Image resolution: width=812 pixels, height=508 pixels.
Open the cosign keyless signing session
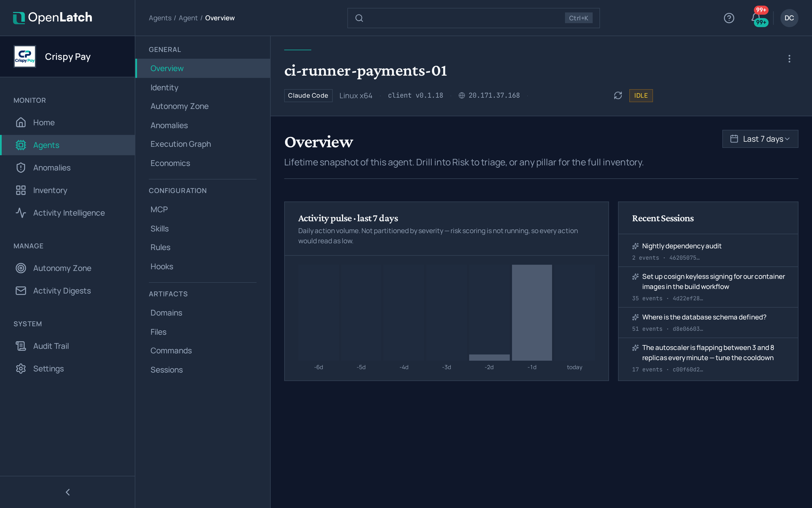point(708,287)
